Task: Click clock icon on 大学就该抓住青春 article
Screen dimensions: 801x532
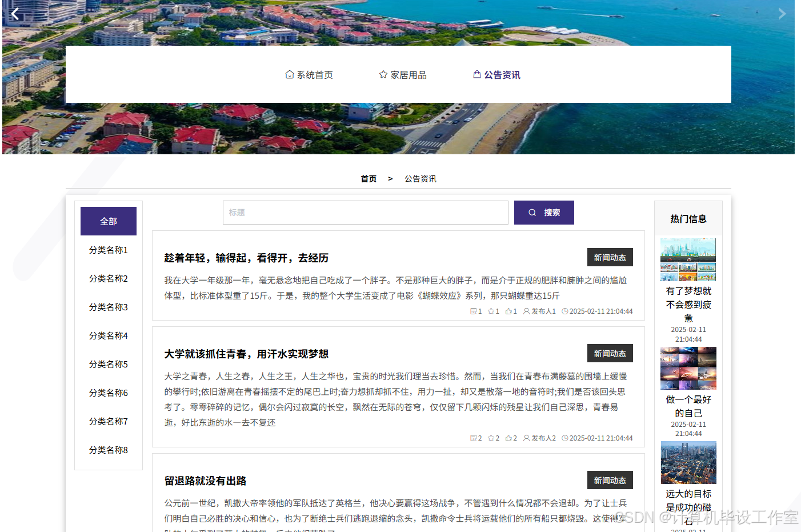Action: (x=565, y=438)
